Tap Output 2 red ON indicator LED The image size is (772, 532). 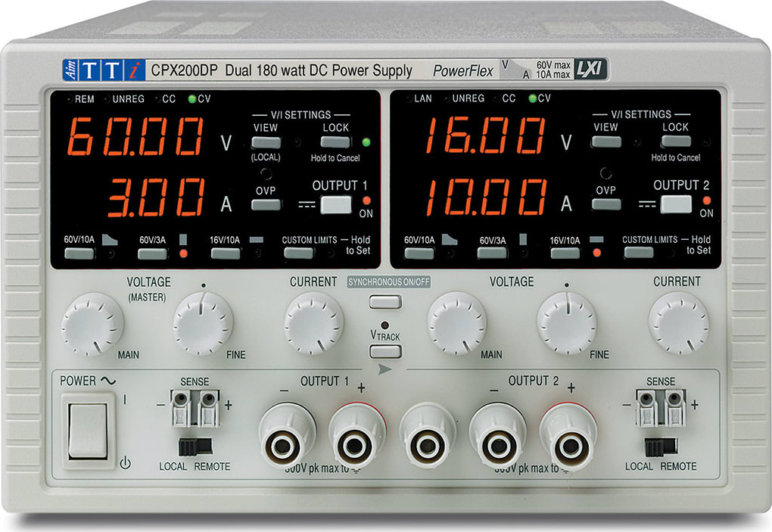click(706, 200)
